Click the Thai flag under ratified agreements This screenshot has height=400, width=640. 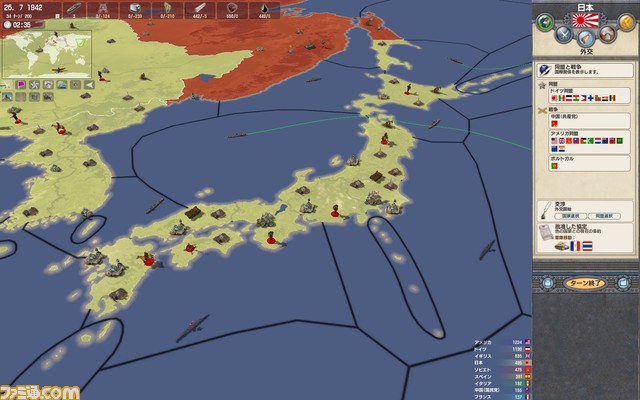[x=587, y=246]
